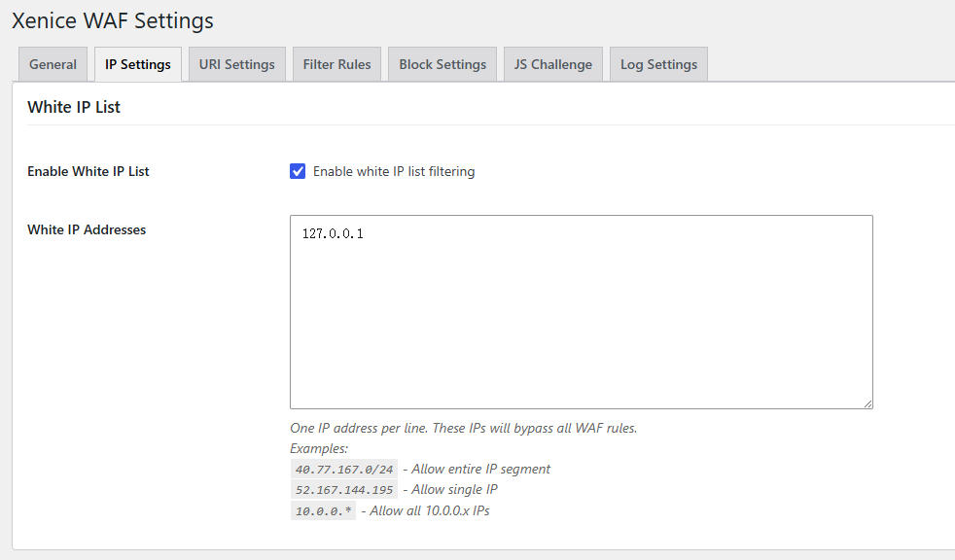Open the Filter Rules tab

pos(336,64)
